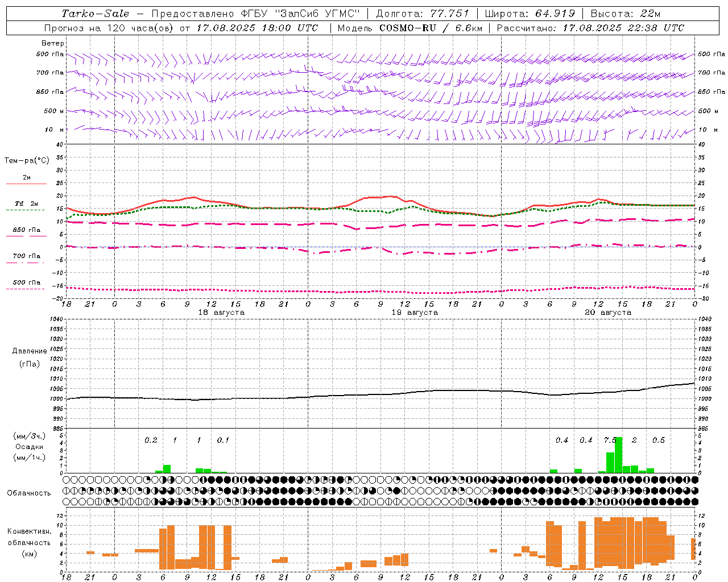Image resolution: width=728 pixels, height=582 pixels.
Task: Click the -20 value on left temperature axis
Action: [58, 298]
